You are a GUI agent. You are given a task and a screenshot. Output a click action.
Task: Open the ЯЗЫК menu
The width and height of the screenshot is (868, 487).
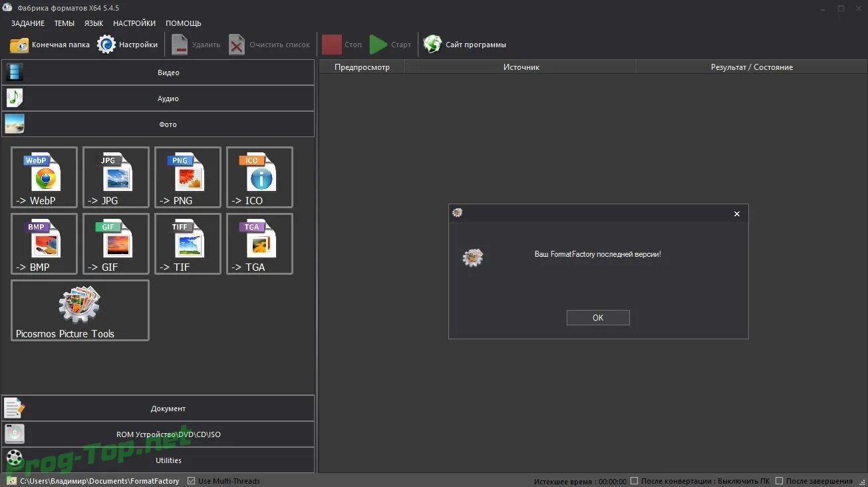94,23
